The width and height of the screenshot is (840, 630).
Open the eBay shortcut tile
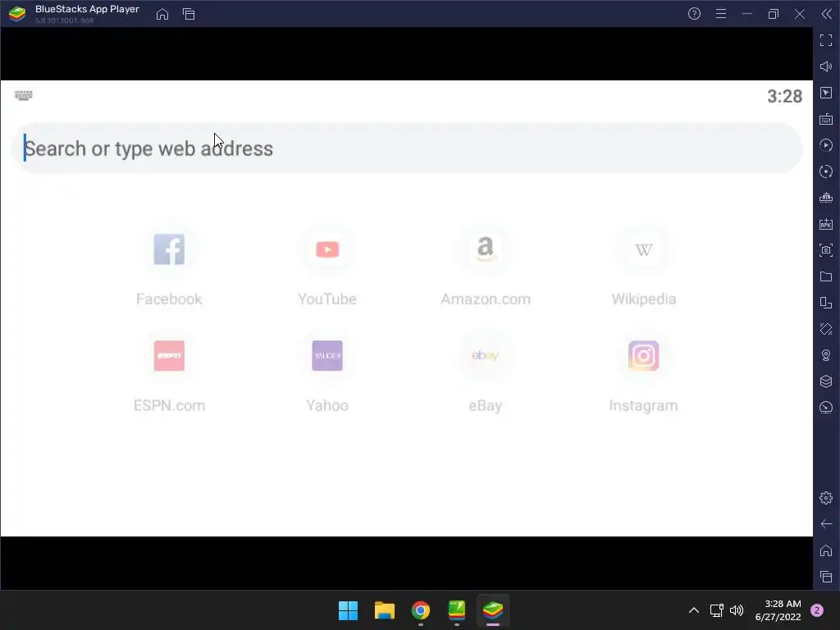click(x=486, y=373)
